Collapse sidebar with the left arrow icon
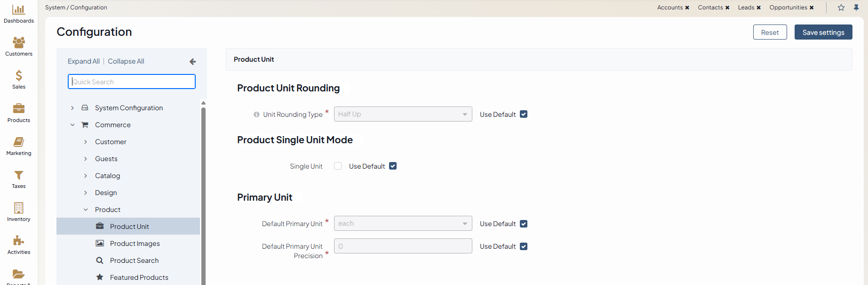868x285 pixels. pos(192,62)
